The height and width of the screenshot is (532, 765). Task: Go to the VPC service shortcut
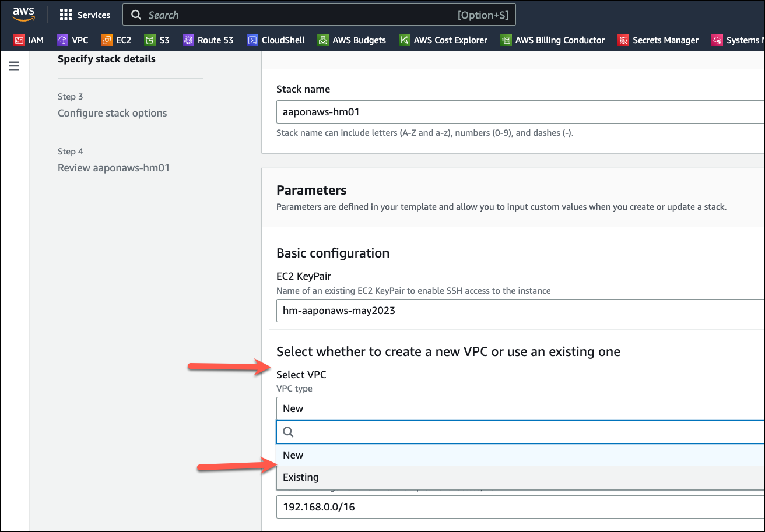point(73,40)
